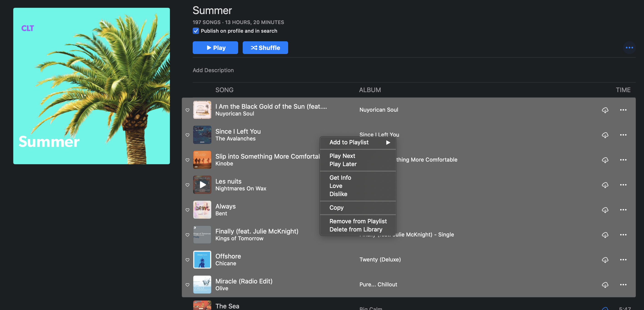
Task: Click Add Description field
Action: point(213,70)
